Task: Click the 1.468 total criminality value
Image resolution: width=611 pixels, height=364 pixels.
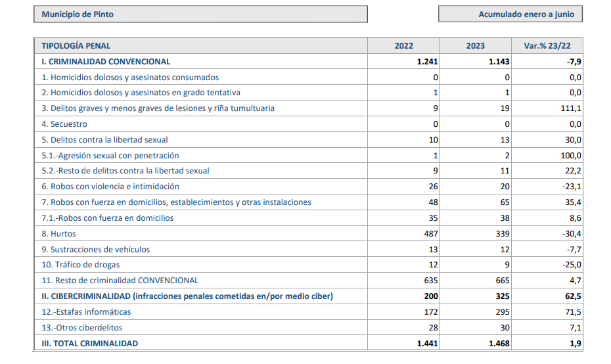Action: point(499,344)
